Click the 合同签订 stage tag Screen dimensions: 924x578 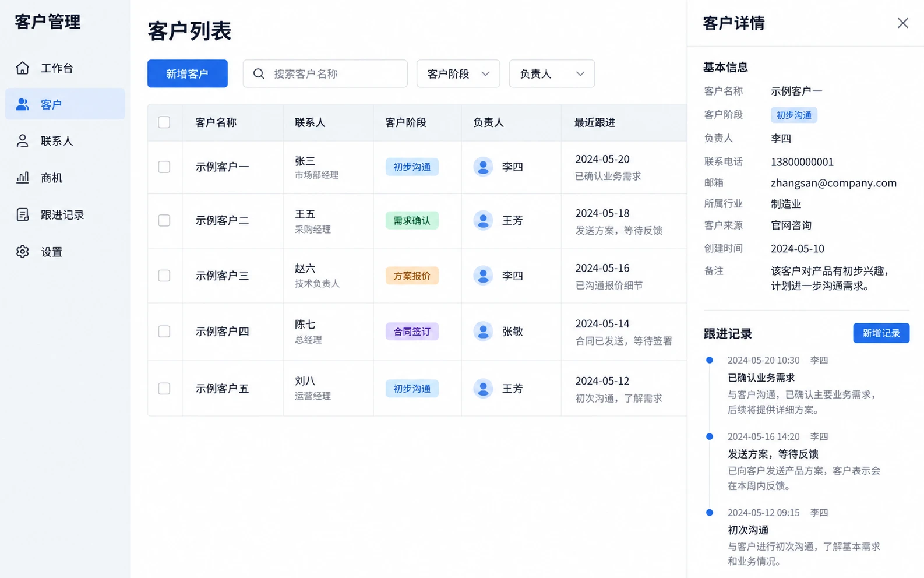click(412, 331)
